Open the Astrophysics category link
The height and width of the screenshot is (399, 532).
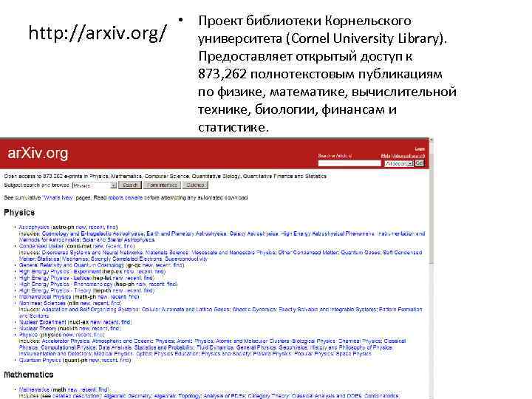click(x=34, y=227)
